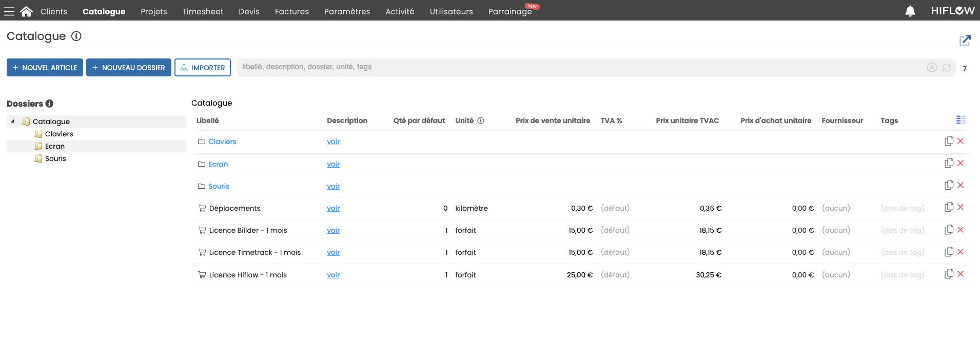Delete Licence Billder - 1 mois

tap(961, 230)
